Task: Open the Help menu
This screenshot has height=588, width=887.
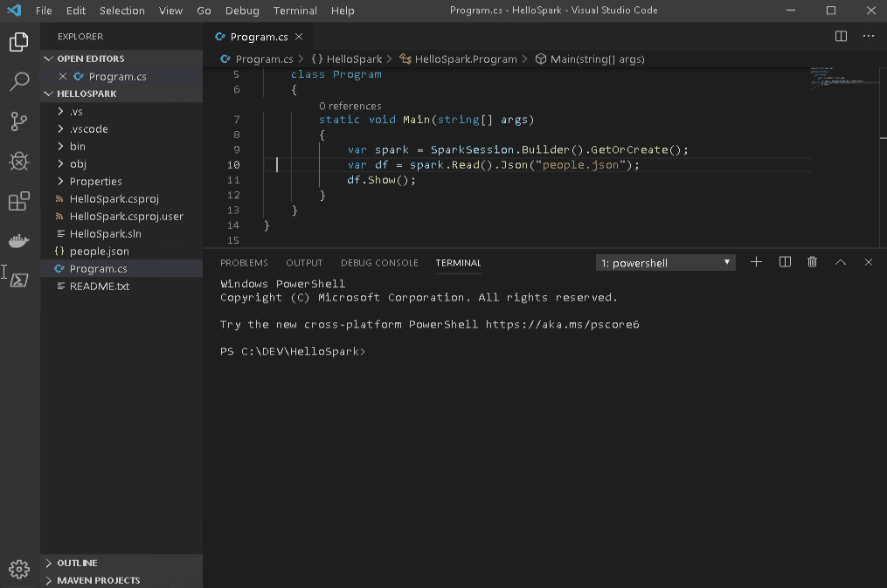Action: coord(343,10)
